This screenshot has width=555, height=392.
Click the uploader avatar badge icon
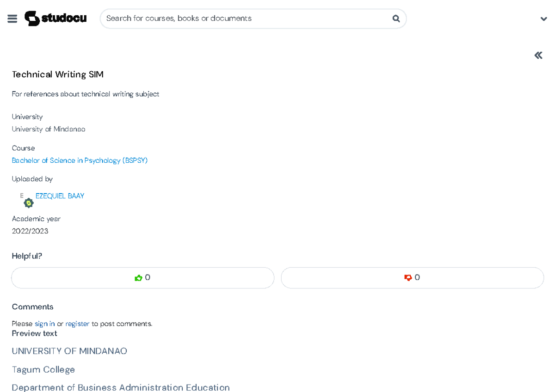point(28,202)
